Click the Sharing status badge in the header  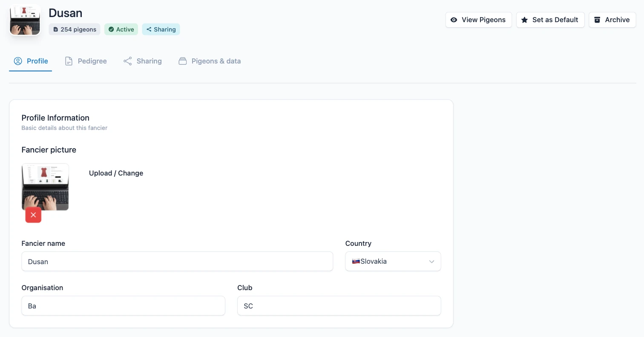pos(161,29)
